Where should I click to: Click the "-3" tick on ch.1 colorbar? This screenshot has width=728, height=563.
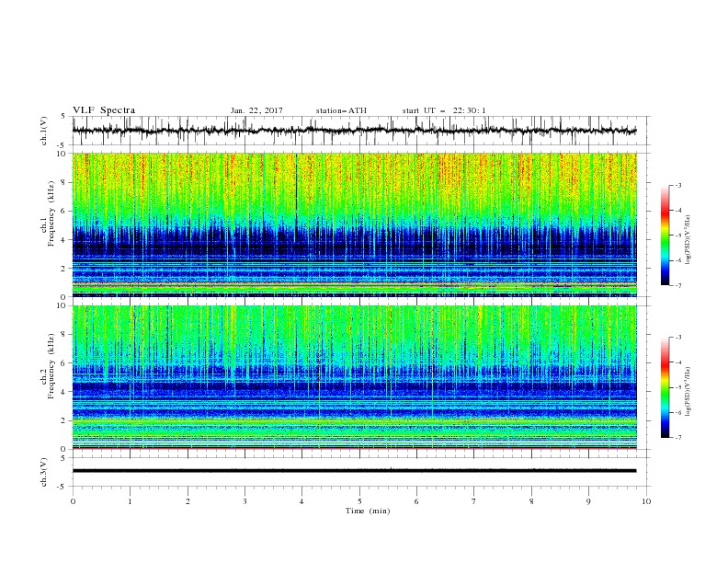point(677,185)
